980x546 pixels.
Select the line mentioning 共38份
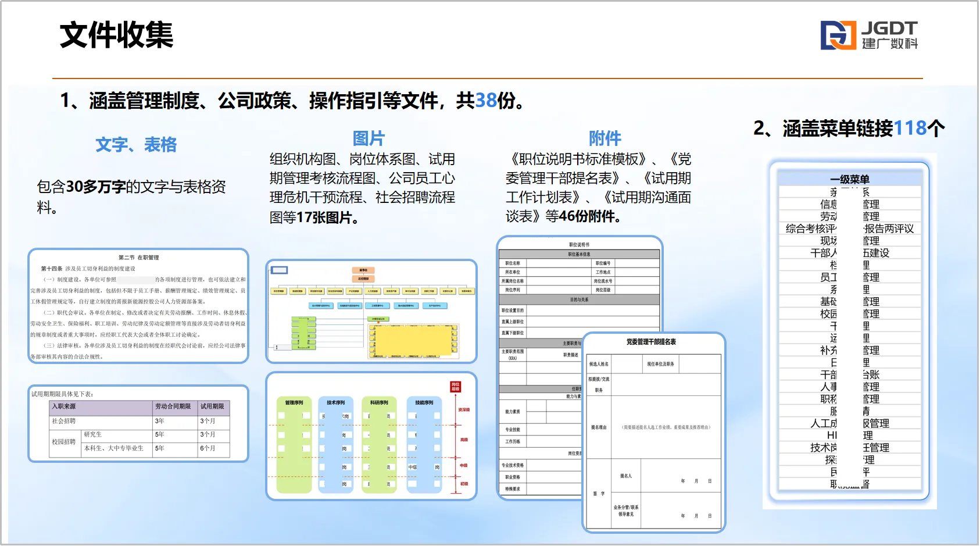coord(292,101)
